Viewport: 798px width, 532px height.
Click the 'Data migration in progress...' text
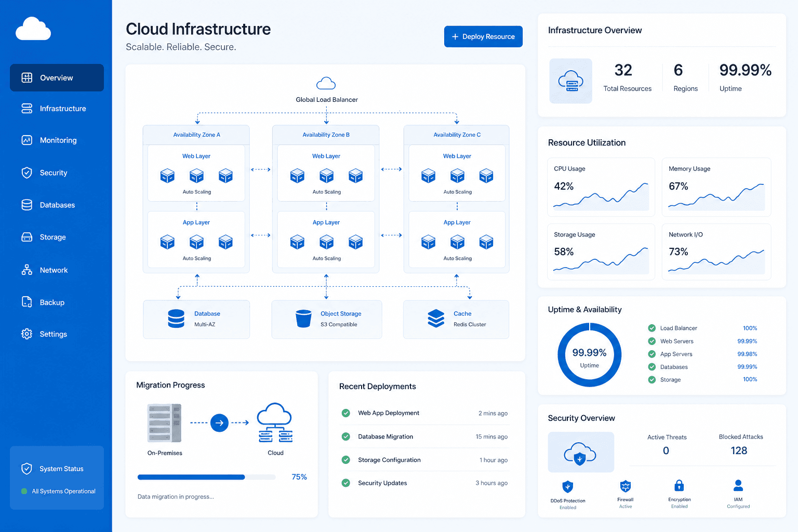point(176,497)
